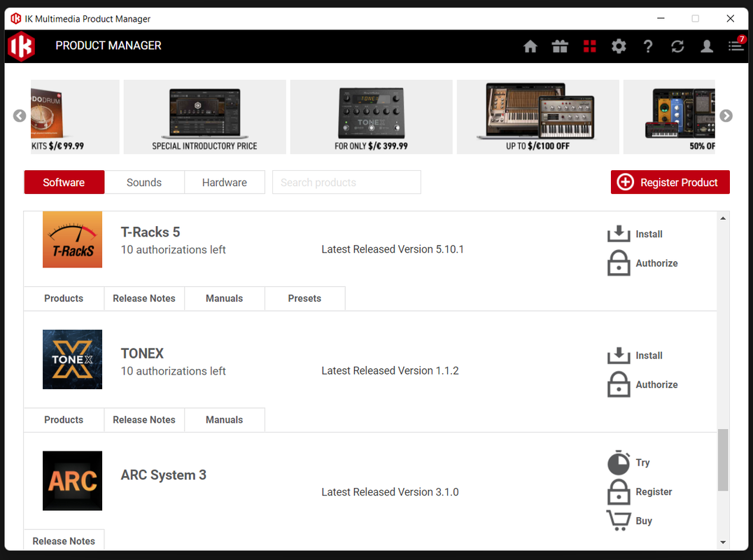Click the PRODUCT MANAGER header title
Viewport: 753px width, 560px height.
click(108, 45)
